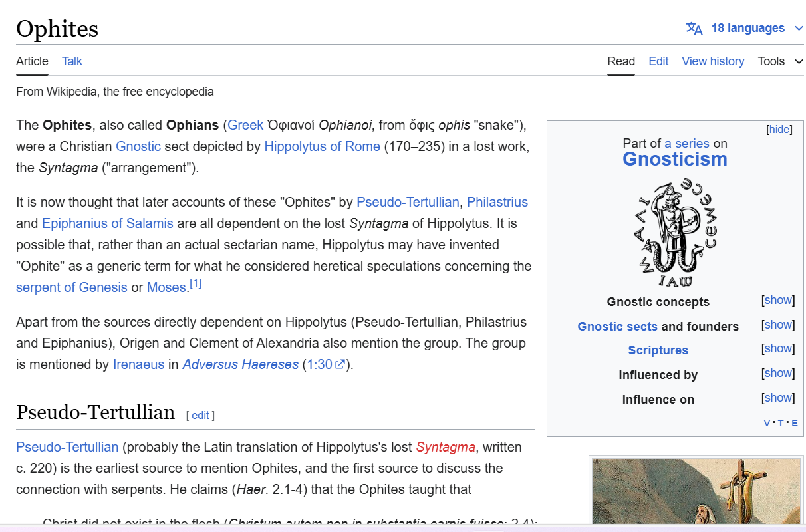Open the Irenaeus link
Image resolution: width=806 pixels, height=532 pixels.
point(138,364)
